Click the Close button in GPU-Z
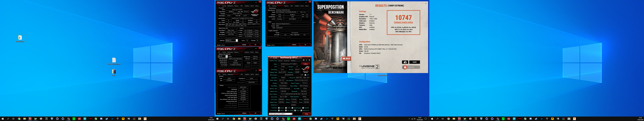644x121 pixels. pos(306,114)
